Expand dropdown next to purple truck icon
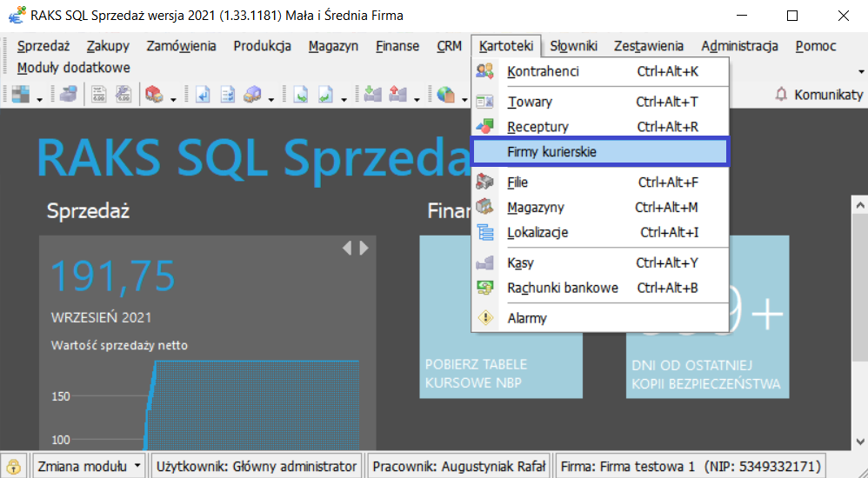Screen dimensions: 868x478 point(271,100)
